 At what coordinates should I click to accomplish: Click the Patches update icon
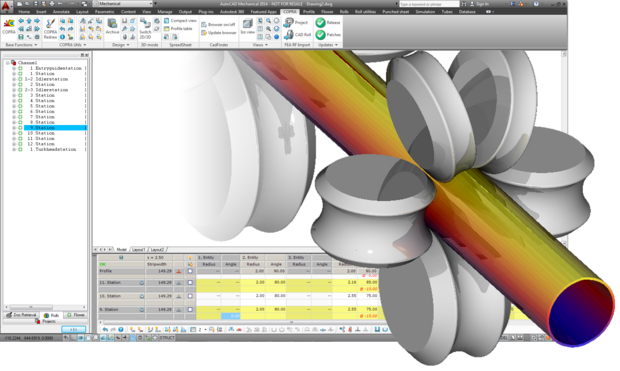(320, 35)
